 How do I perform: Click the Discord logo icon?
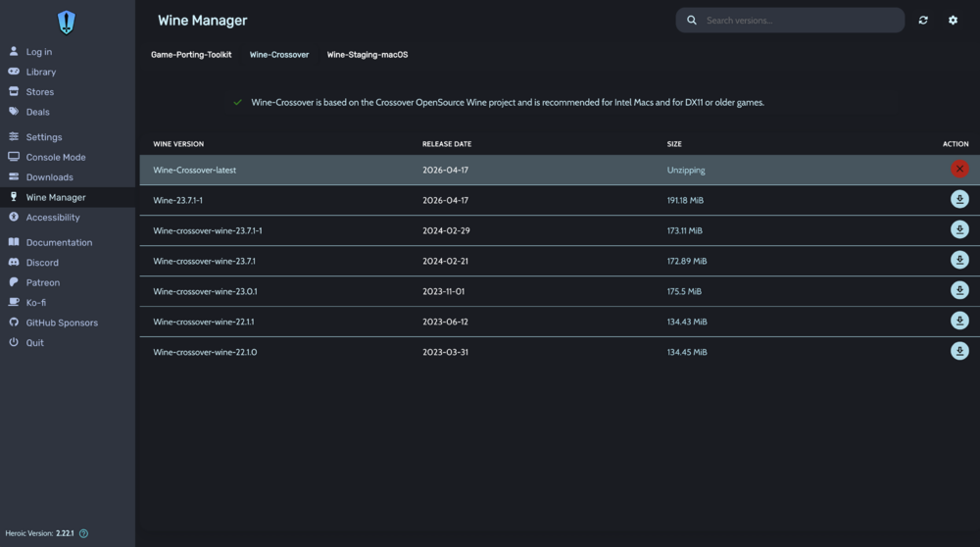[x=14, y=262]
